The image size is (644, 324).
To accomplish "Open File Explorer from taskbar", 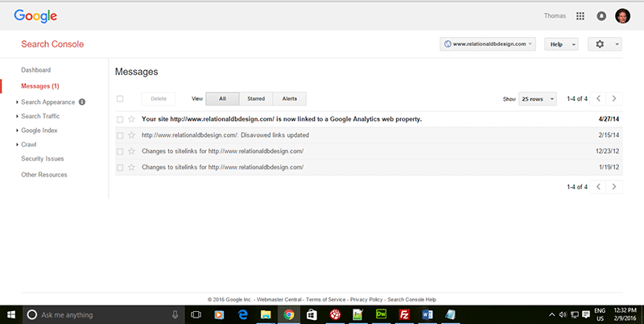I will click(266, 315).
